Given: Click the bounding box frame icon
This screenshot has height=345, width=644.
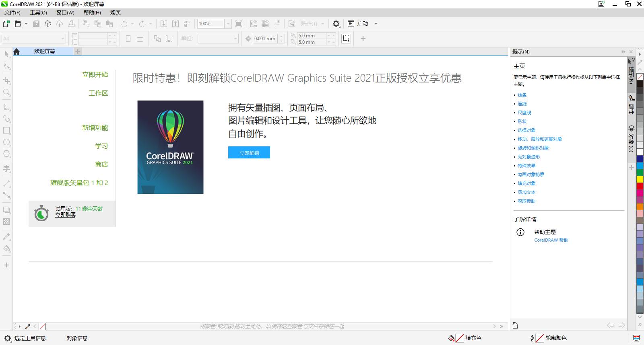Looking at the screenshot, I should click(x=346, y=39).
